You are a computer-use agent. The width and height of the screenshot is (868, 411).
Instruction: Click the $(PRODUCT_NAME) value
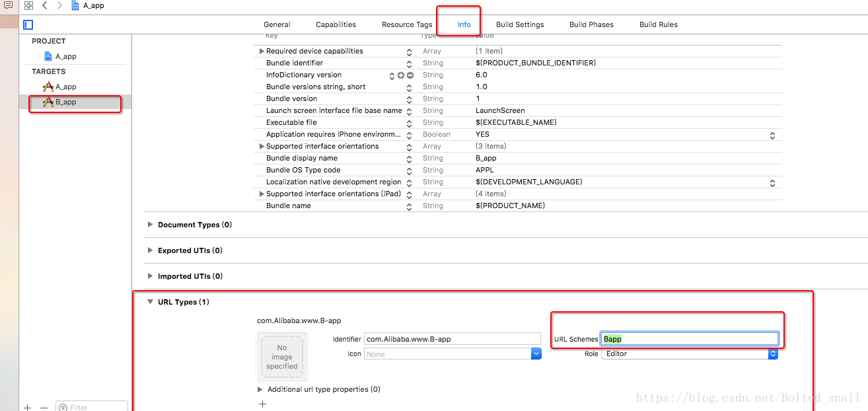[510, 206]
